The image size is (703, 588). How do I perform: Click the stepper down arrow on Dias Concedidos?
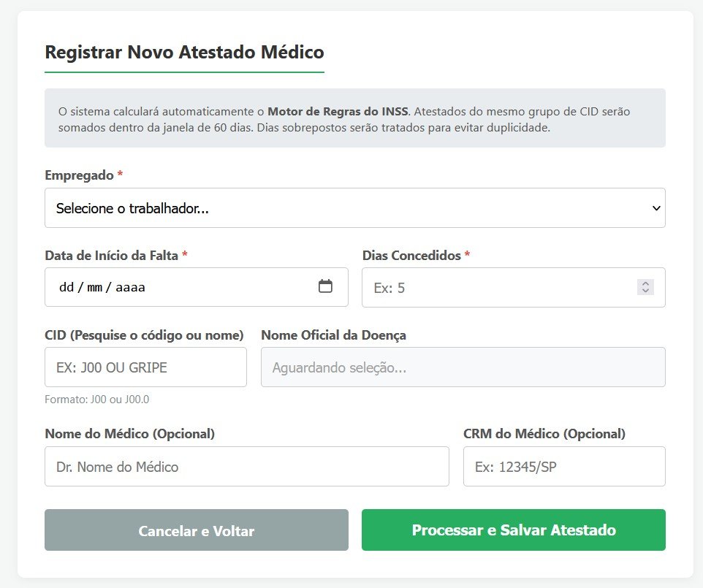coord(645,291)
